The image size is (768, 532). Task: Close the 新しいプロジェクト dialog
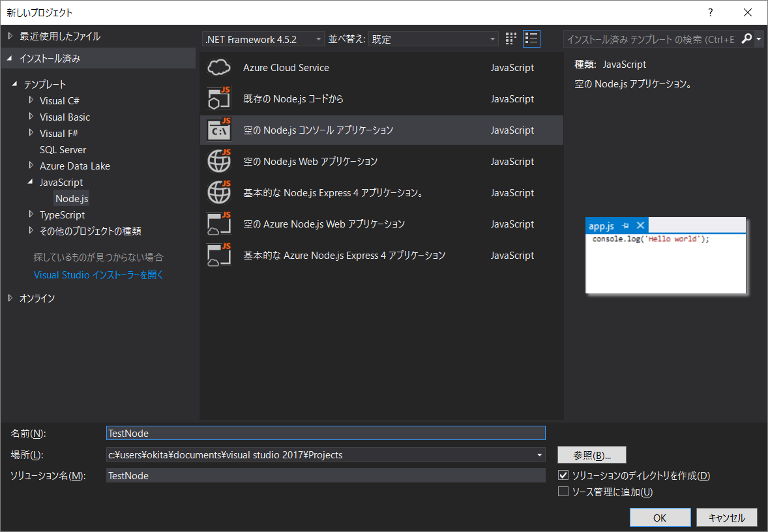tap(747, 12)
